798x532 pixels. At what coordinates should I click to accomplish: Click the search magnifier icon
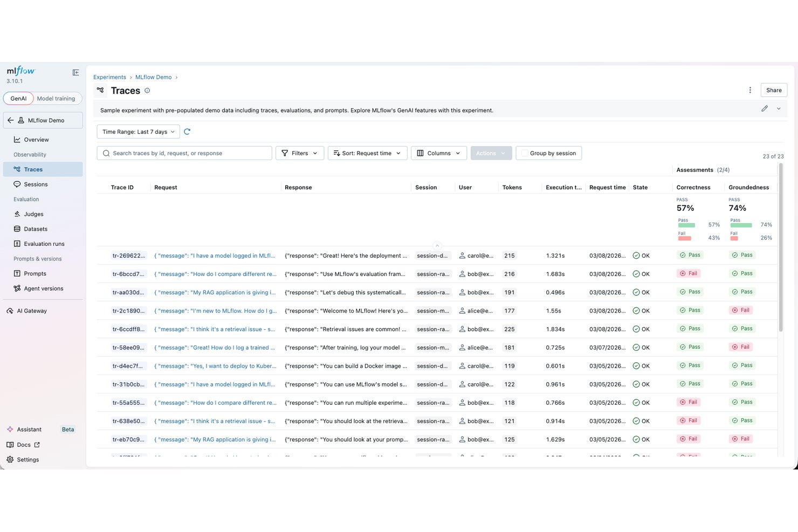pyautogui.click(x=106, y=153)
